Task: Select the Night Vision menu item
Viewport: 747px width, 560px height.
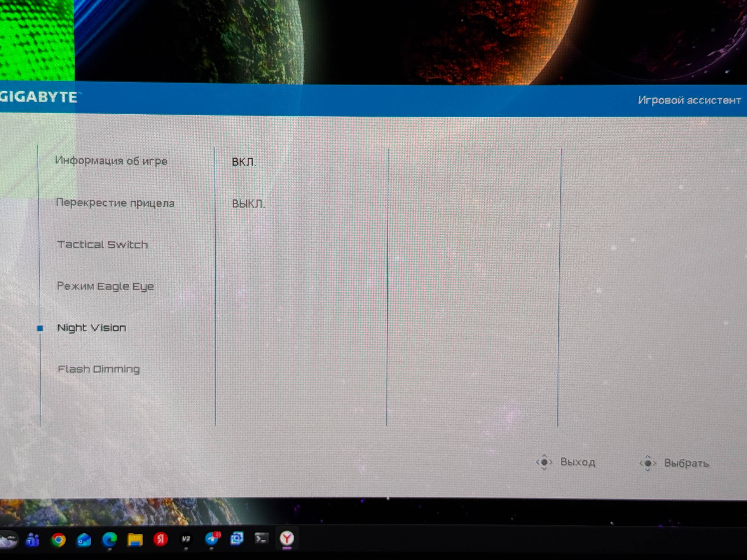Action: 92,328
